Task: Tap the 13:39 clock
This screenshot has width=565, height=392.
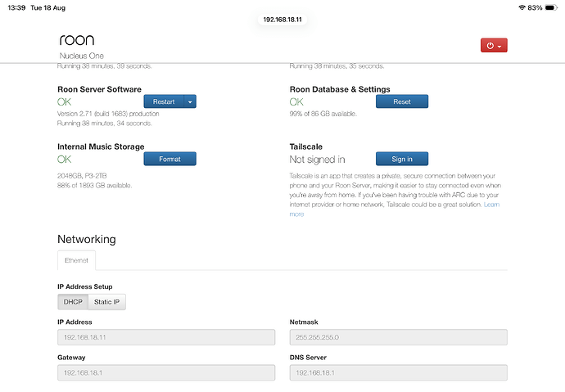Action: (16, 7)
